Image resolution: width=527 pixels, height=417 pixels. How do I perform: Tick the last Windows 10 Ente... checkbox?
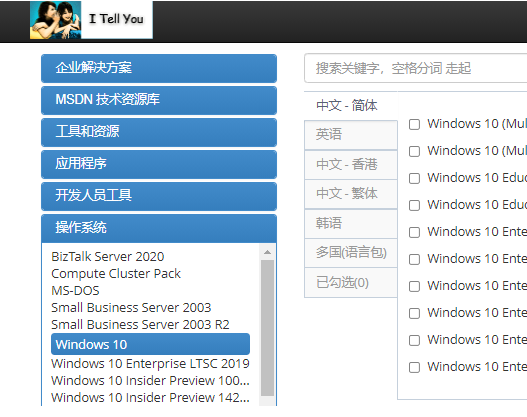click(414, 367)
